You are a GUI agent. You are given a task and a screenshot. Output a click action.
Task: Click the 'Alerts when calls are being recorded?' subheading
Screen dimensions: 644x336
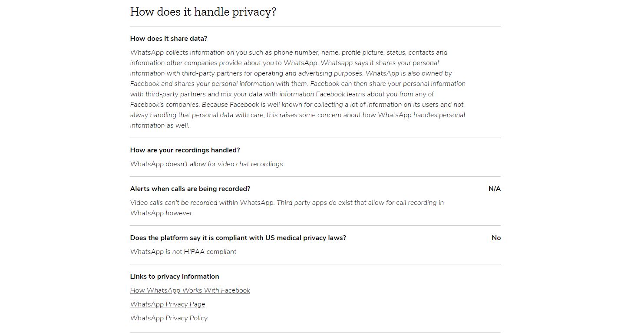coord(190,189)
